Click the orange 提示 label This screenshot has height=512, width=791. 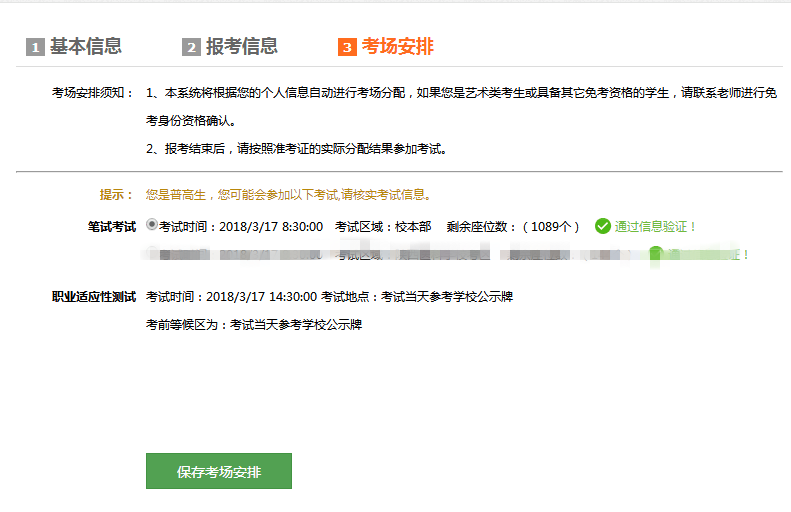point(116,195)
